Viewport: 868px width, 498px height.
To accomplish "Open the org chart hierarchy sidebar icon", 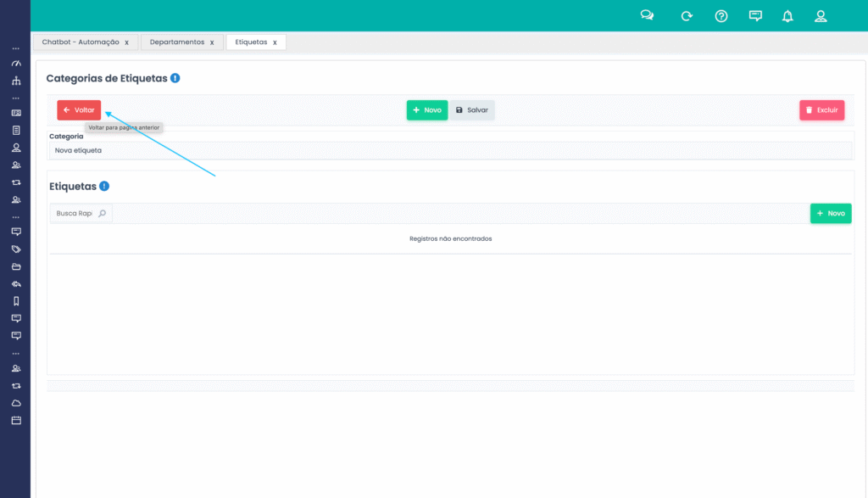I will [15, 81].
